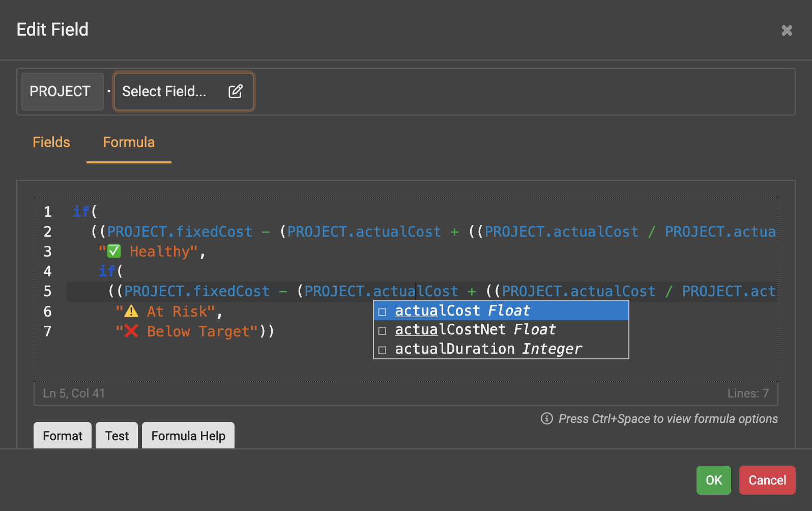Click the 'Press Ctrl+Space to view formula options' hint
This screenshot has width=812, height=511.
coord(668,419)
